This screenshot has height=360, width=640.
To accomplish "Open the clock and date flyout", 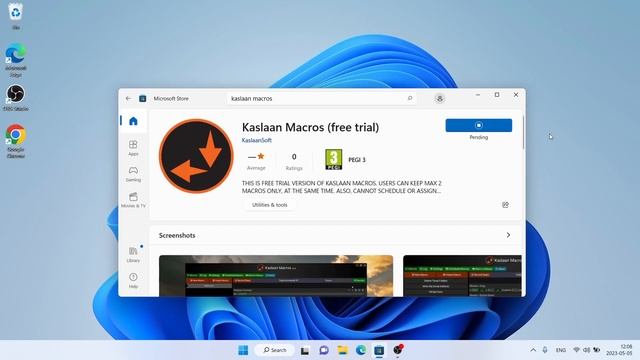I will pyautogui.click(x=620, y=350).
